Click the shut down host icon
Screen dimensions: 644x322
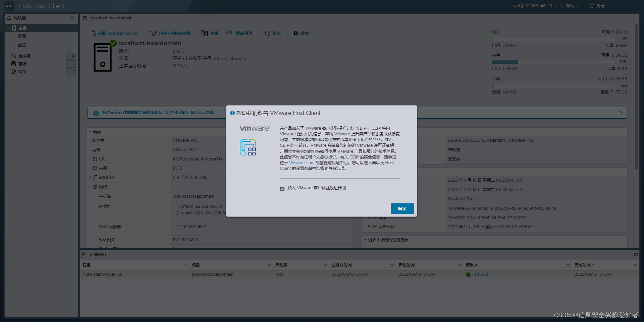coord(204,33)
